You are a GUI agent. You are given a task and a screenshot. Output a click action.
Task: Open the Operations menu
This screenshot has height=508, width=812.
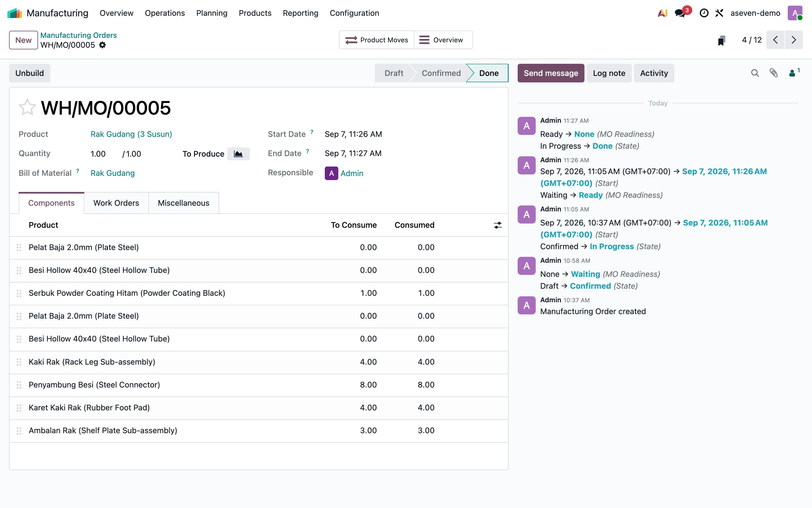pyautogui.click(x=165, y=13)
